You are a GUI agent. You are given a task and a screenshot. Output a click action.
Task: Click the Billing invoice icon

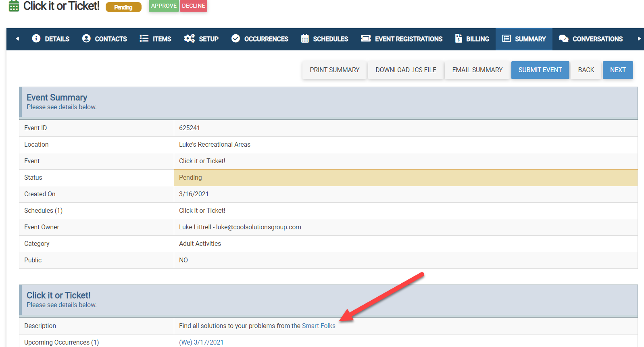pos(459,39)
